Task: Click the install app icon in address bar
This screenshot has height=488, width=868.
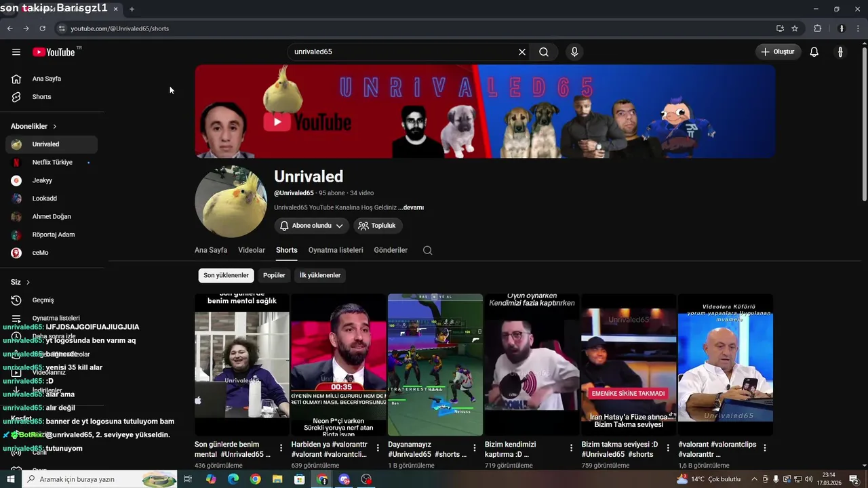Action: coord(780,28)
